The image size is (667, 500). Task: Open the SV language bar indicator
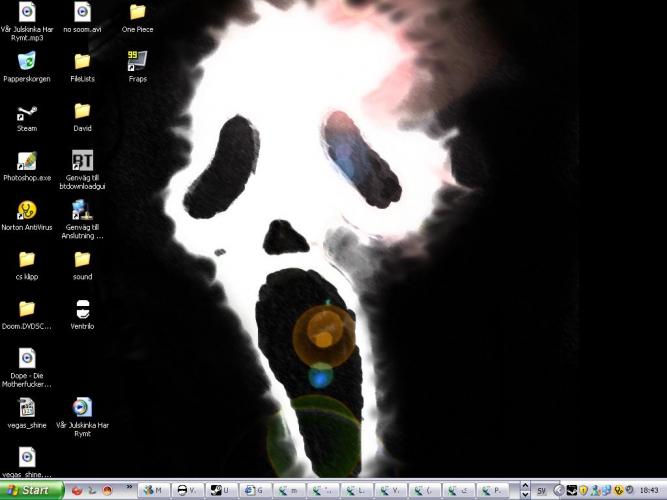pyautogui.click(x=541, y=491)
